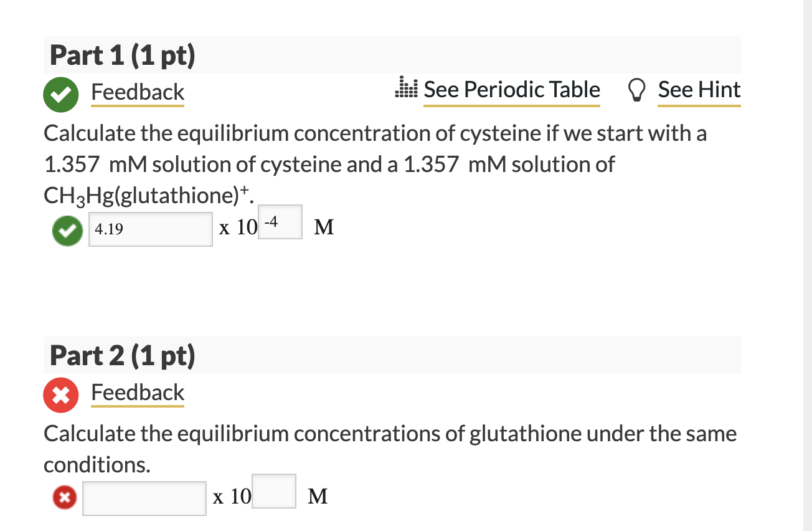Image resolution: width=812 pixels, height=531 pixels.
Task: Click the red X beside the empty Part 2 answer
Action: pyautogui.click(x=64, y=497)
